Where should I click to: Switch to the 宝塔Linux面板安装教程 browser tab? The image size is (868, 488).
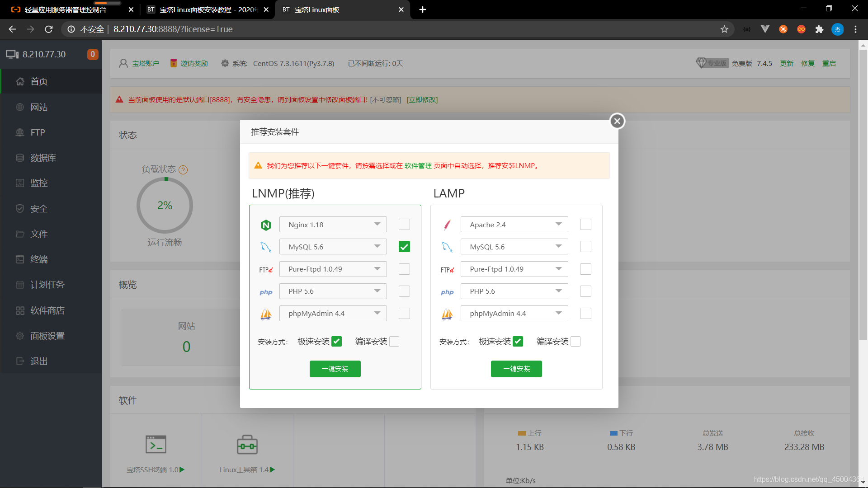point(207,9)
